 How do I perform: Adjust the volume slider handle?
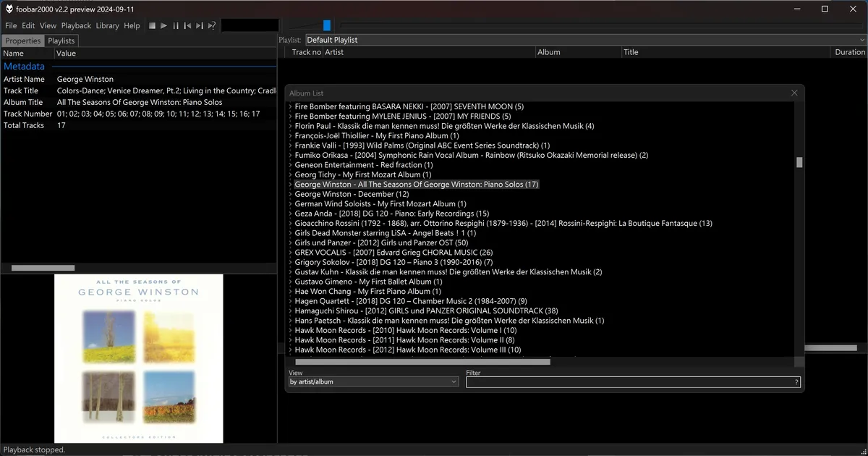point(327,25)
